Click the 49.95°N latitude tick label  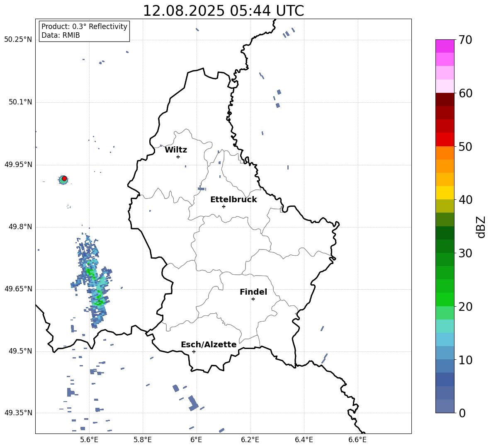(18, 165)
